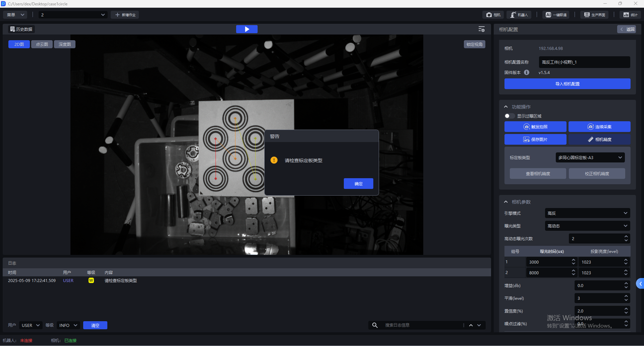Open the 标定板类型 dropdown

pyautogui.click(x=590, y=157)
